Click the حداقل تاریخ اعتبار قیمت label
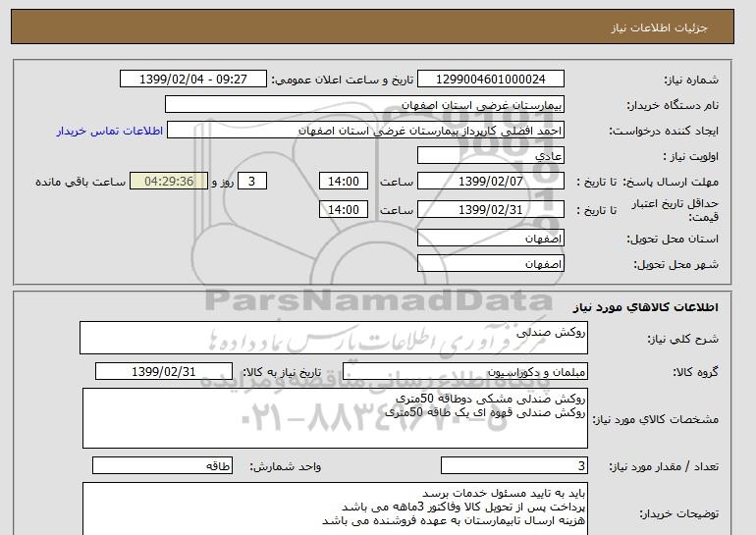Viewport: 756px width, 535px height. pos(675,211)
